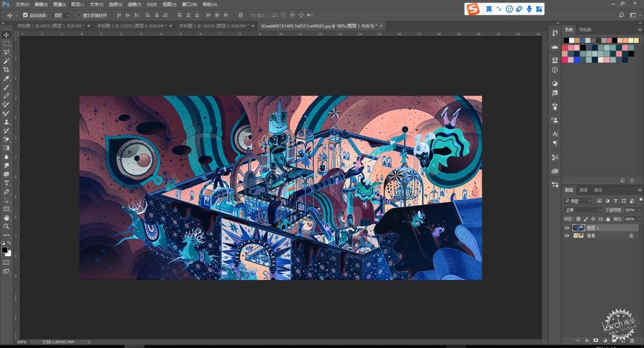Enable the 显示变换控件 checkbox
Screen dimensions: 644x348
[79, 15]
